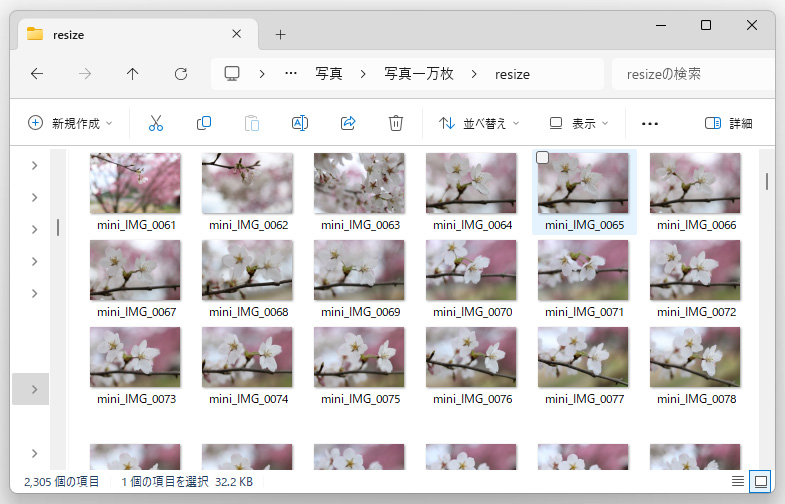Toggle the 詳細 details pane
This screenshot has height=504, width=785.
[728, 123]
